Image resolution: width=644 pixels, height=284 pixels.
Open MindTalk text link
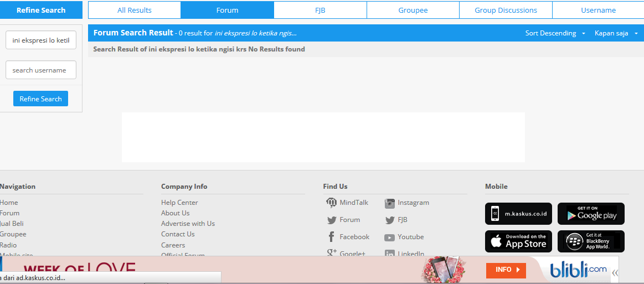(x=354, y=203)
